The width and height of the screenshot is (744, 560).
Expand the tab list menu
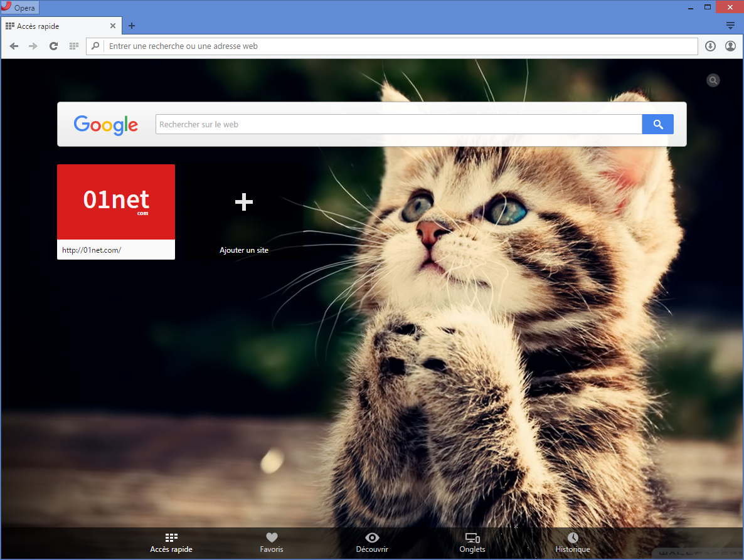pyautogui.click(x=730, y=26)
